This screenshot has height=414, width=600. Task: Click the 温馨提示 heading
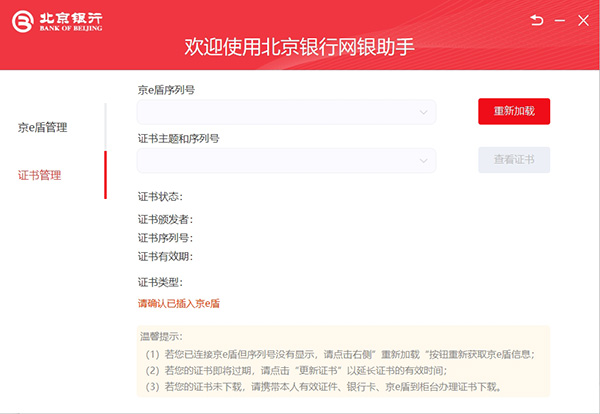click(161, 336)
